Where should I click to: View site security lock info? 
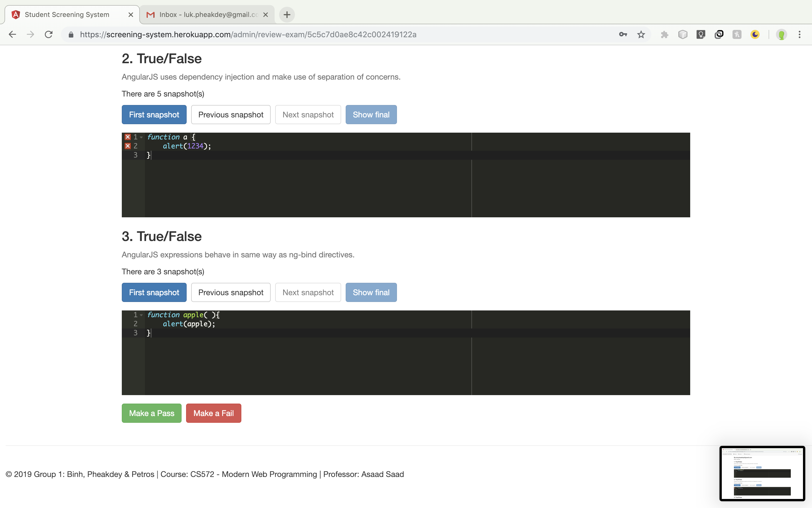pos(71,34)
